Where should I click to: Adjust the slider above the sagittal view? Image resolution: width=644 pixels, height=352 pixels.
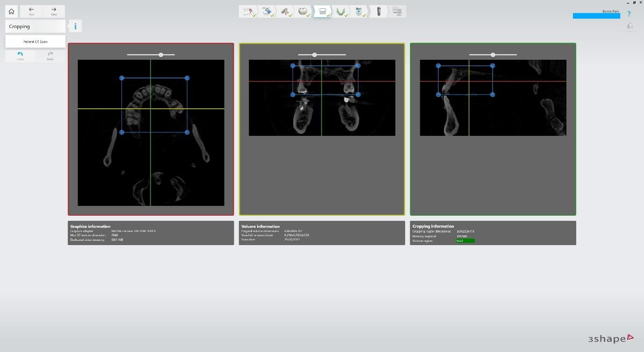click(493, 55)
